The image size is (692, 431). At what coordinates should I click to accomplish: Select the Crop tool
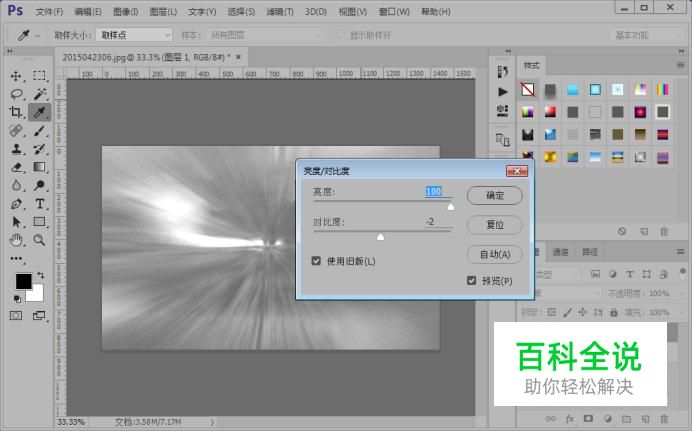click(16, 112)
